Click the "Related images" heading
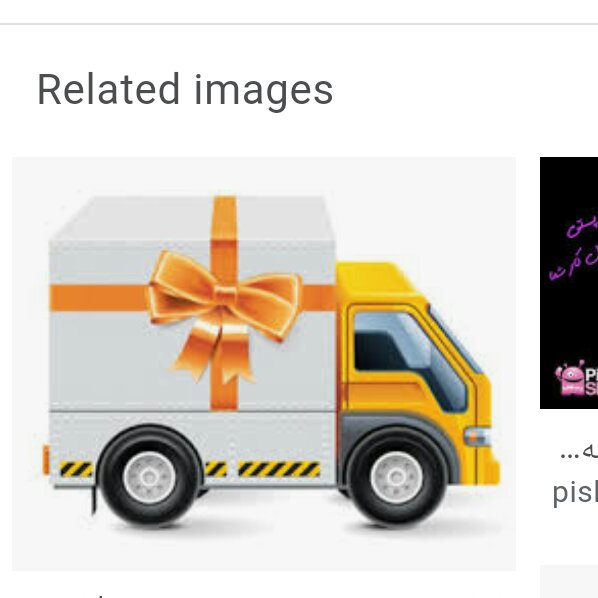 coord(185,90)
